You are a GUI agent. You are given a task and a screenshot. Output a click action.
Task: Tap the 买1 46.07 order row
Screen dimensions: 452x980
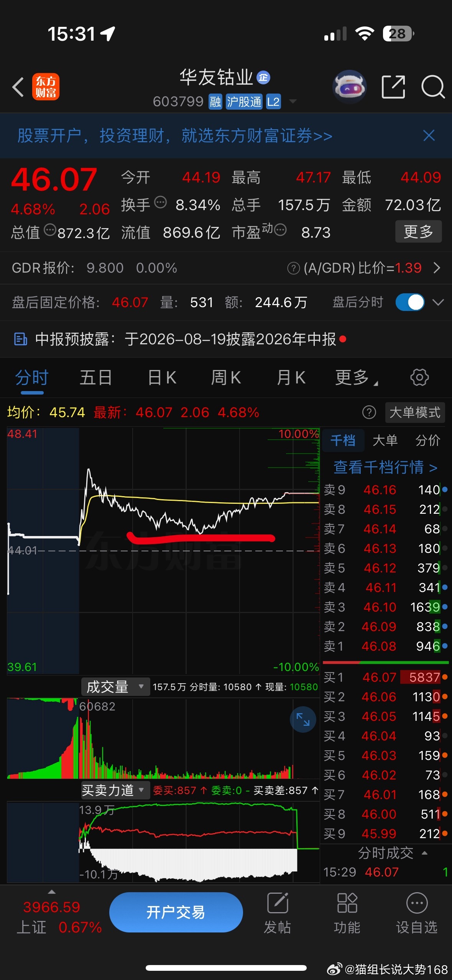385,677
